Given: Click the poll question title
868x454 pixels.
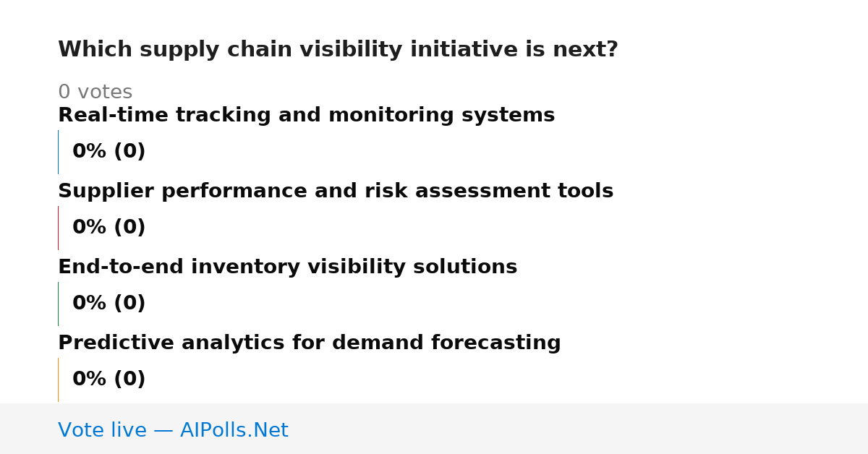Looking at the screenshot, I should point(338,50).
